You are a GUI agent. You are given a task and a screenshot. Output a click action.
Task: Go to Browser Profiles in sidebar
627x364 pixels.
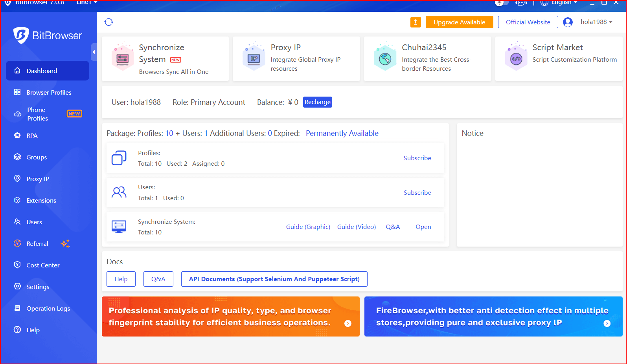click(49, 92)
